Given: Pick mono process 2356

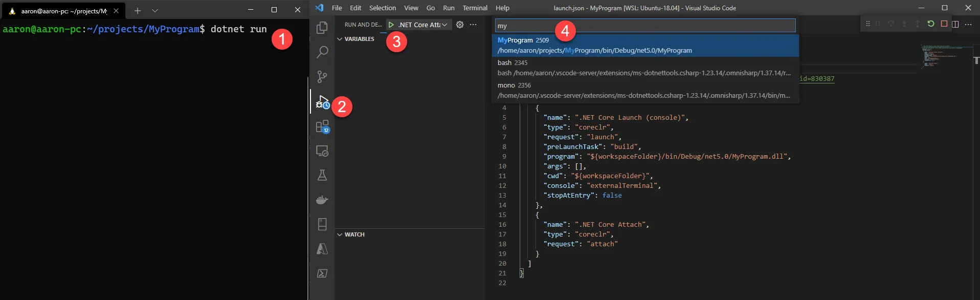Looking at the screenshot, I should [645, 90].
